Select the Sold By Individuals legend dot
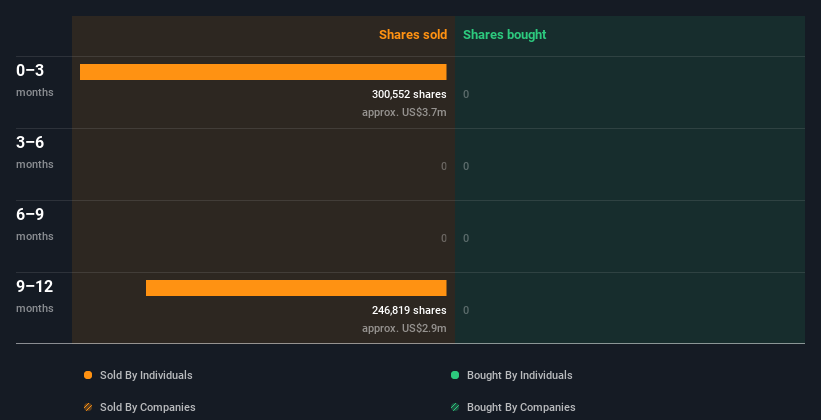 click(x=88, y=375)
